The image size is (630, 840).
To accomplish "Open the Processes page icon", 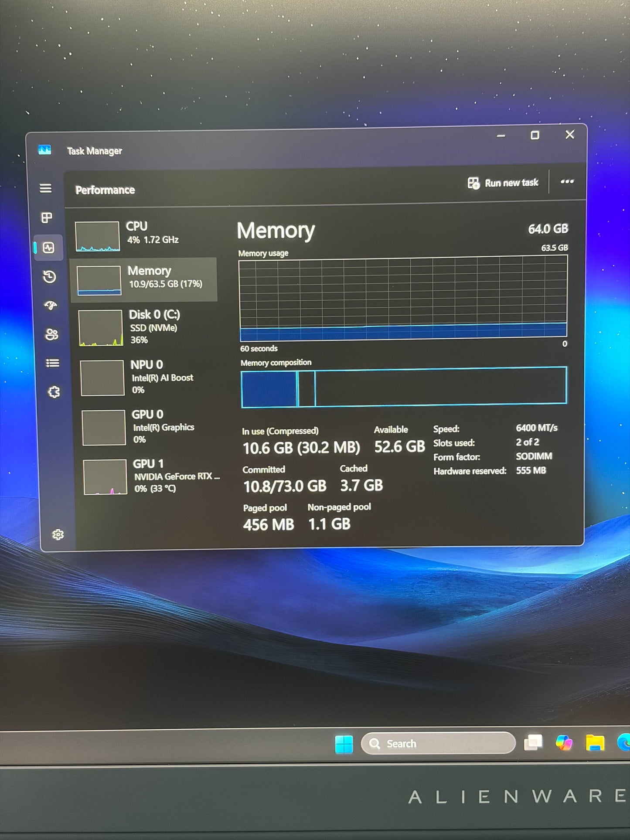I will click(46, 218).
